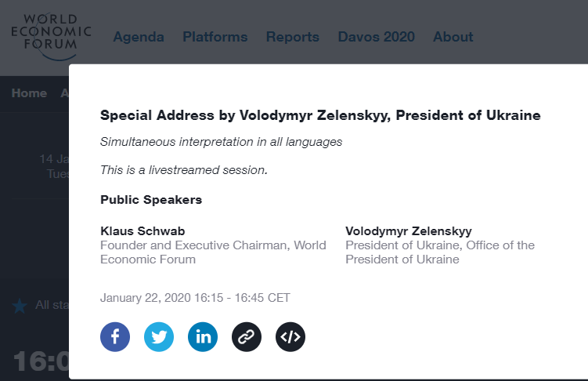Click the World Economic Forum logo
This screenshot has height=381, width=588.
point(51,35)
